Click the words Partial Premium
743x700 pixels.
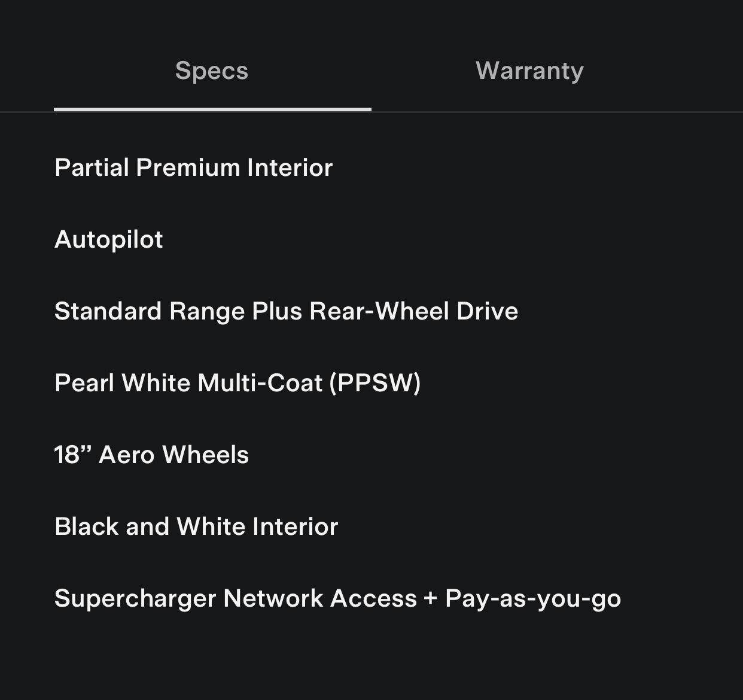click(x=147, y=168)
